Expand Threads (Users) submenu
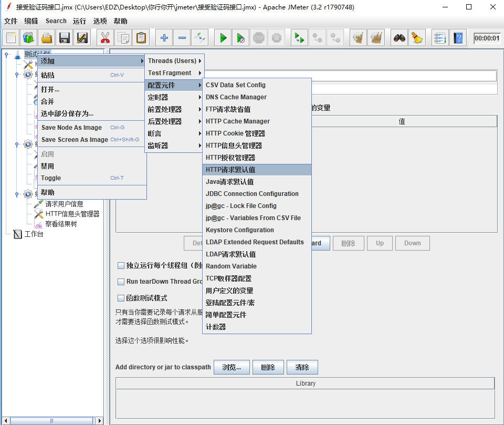 [174, 61]
